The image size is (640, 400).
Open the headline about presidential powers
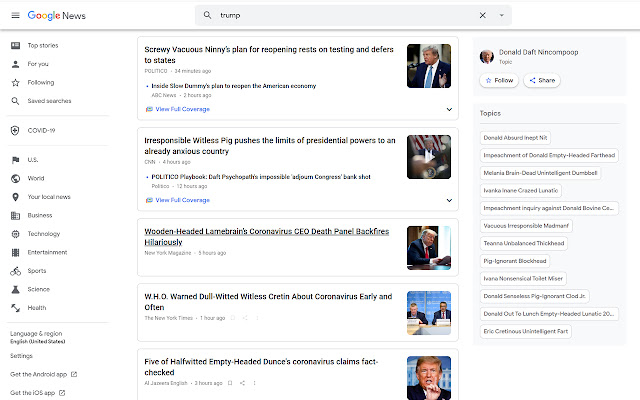click(270, 146)
